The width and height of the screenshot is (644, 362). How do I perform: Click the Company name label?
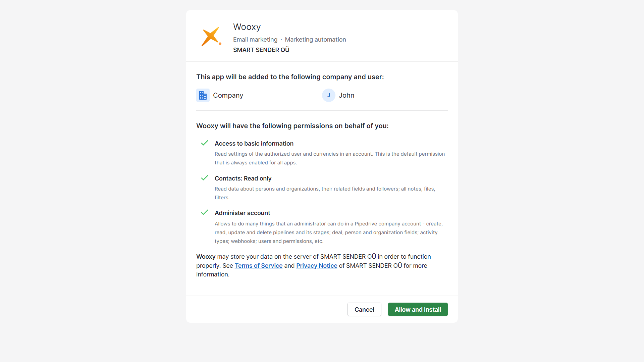tap(228, 95)
